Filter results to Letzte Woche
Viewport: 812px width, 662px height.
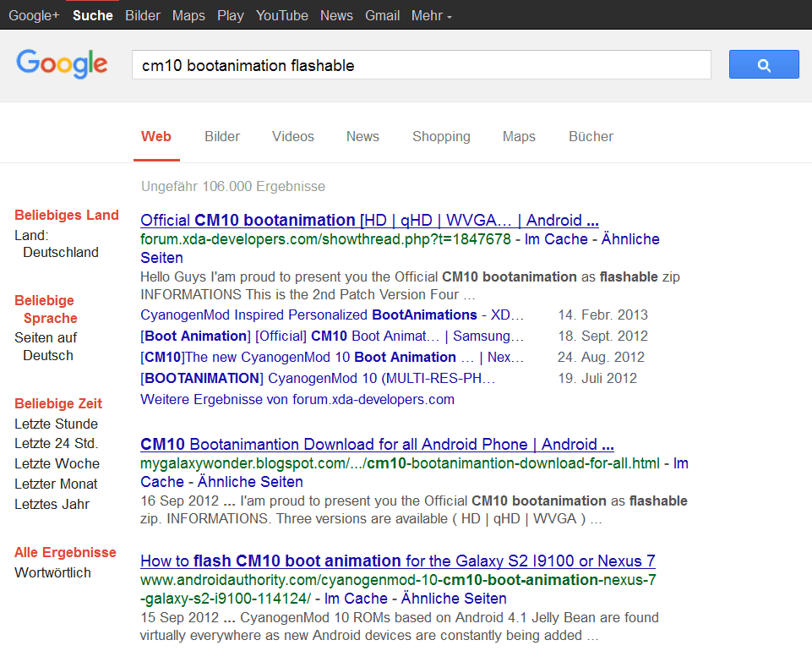tap(57, 463)
